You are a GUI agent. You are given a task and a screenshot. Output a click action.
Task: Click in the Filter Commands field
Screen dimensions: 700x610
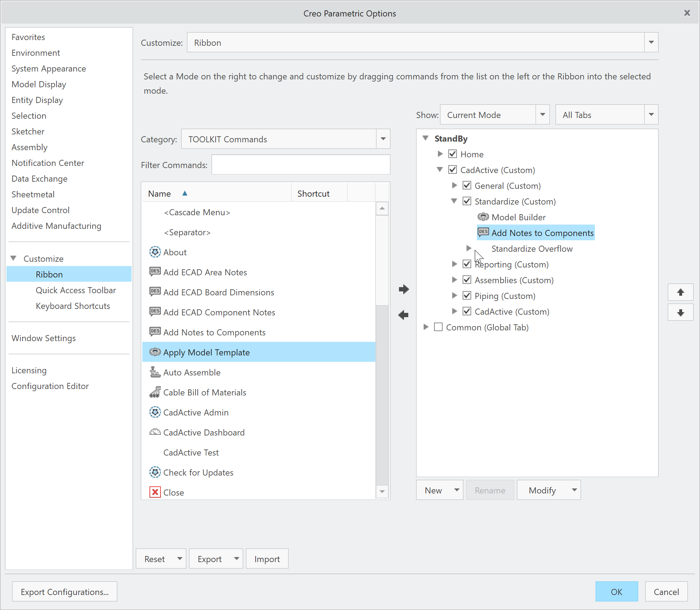coord(300,165)
